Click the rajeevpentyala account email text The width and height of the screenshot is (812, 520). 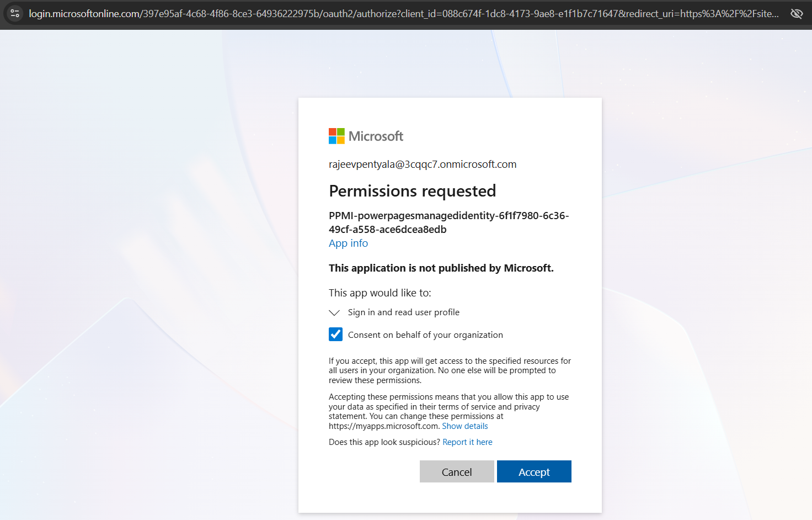click(x=422, y=164)
